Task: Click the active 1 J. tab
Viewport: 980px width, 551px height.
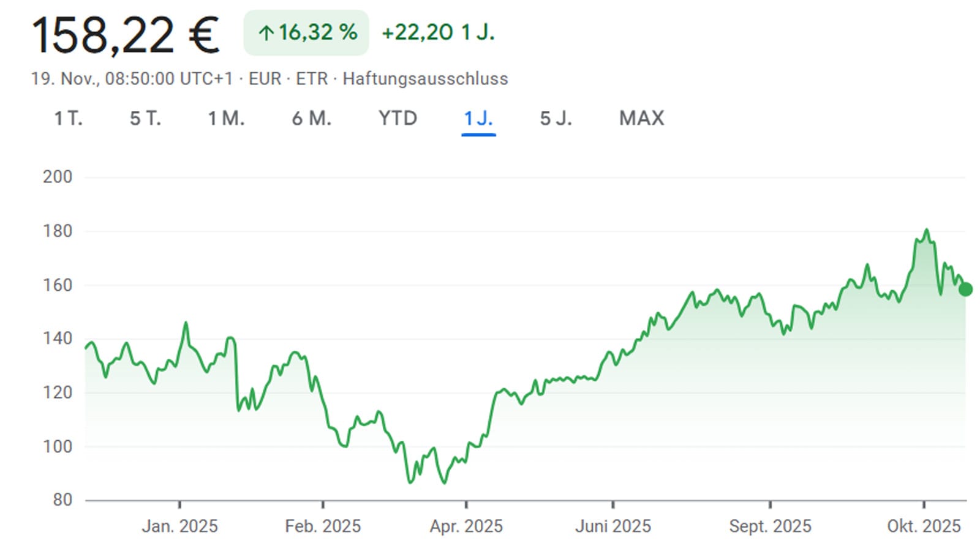Action: point(478,118)
